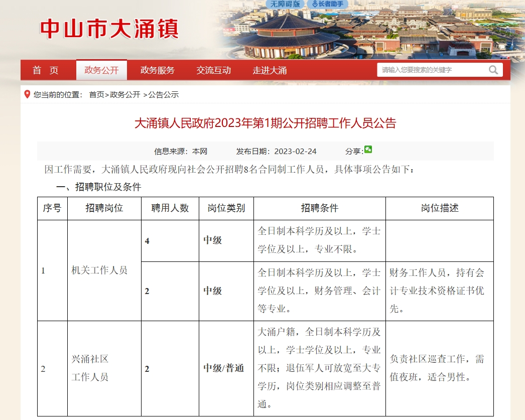Open the 走进大涌 menu
Viewport: 525px width, 420px height.
tap(269, 70)
